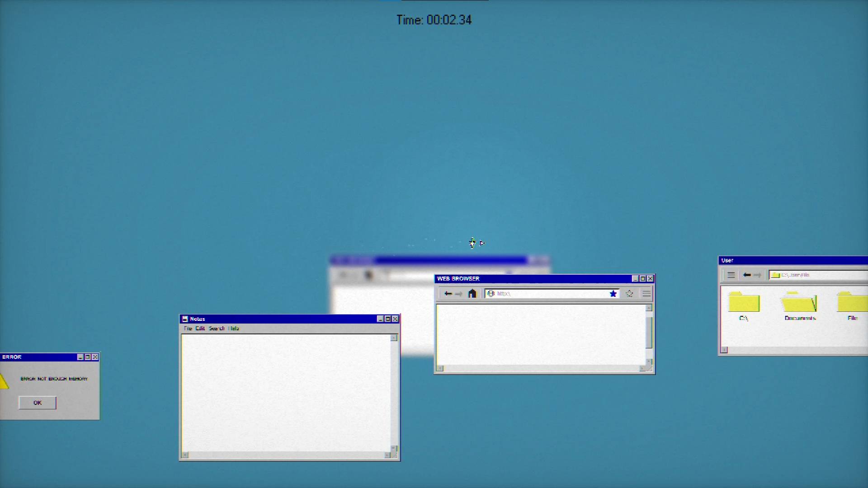
Task: Go to the browser home page icon
Action: click(472, 294)
